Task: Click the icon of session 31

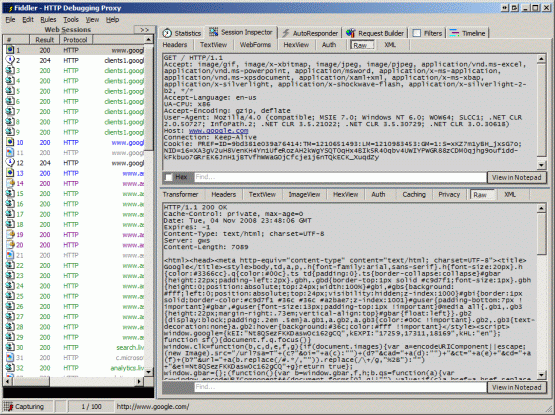Action: coord(10,358)
